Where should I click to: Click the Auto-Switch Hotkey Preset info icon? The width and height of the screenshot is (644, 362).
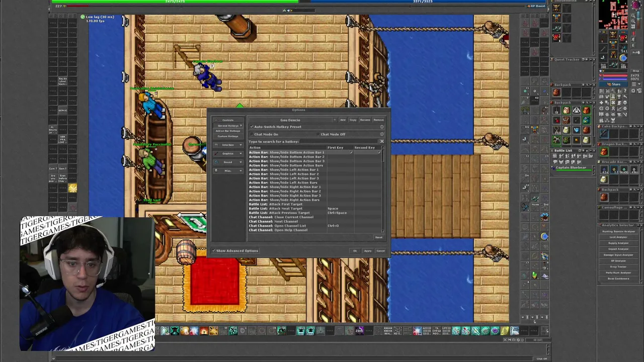tap(382, 127)
